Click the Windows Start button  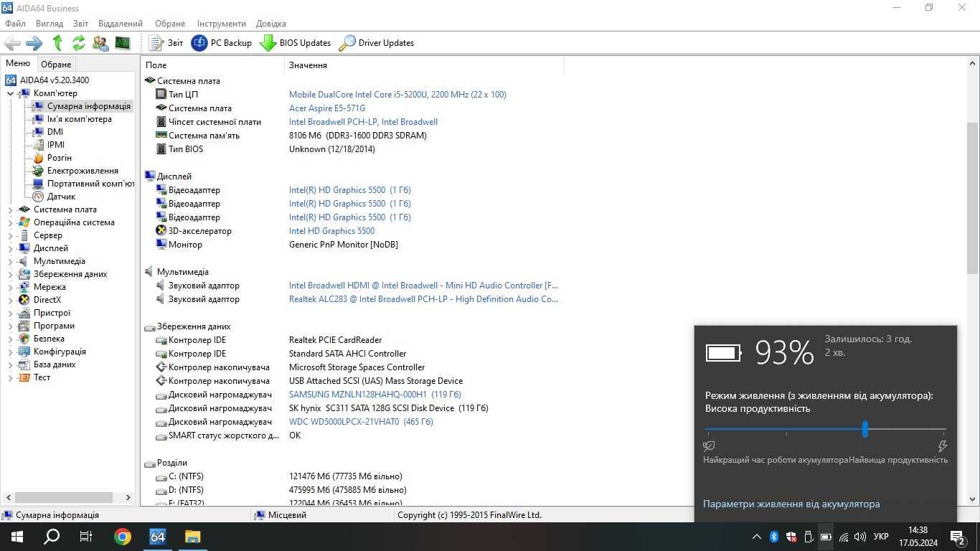click(17, 536)
